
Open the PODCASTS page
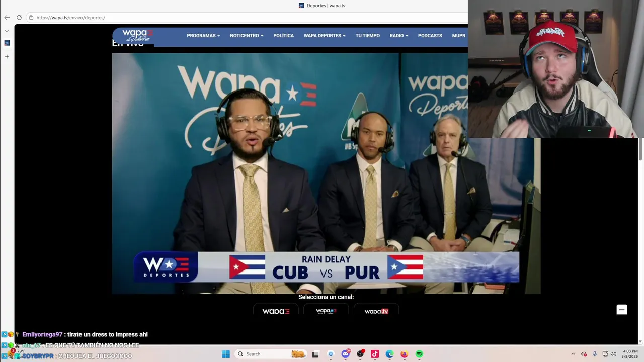tap(430, 36)
